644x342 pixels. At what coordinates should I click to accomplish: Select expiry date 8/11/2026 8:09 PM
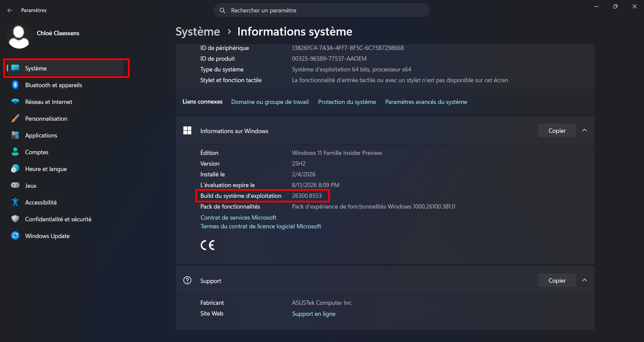tap(315, 185)
